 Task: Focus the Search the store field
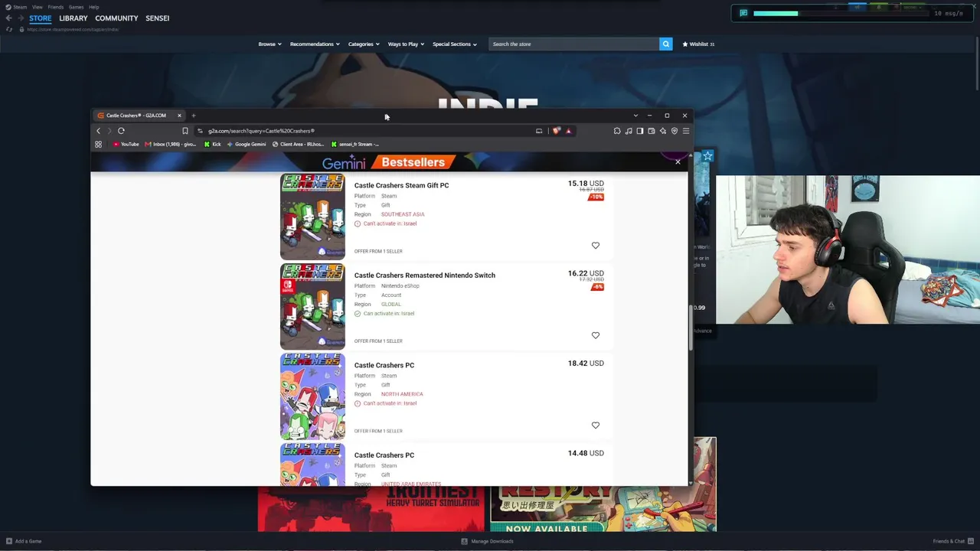[573, 44]
